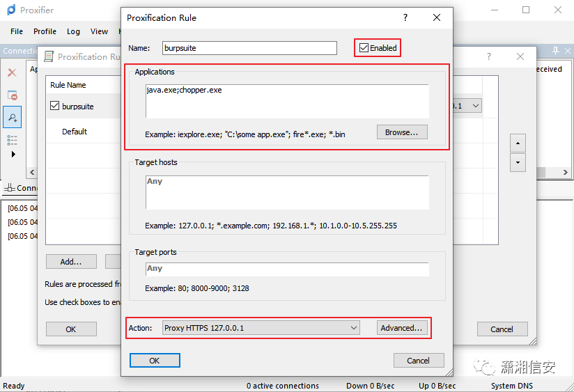Click Cancel in the Proxification Rules window
574x392 pixels.
point(502,329)
